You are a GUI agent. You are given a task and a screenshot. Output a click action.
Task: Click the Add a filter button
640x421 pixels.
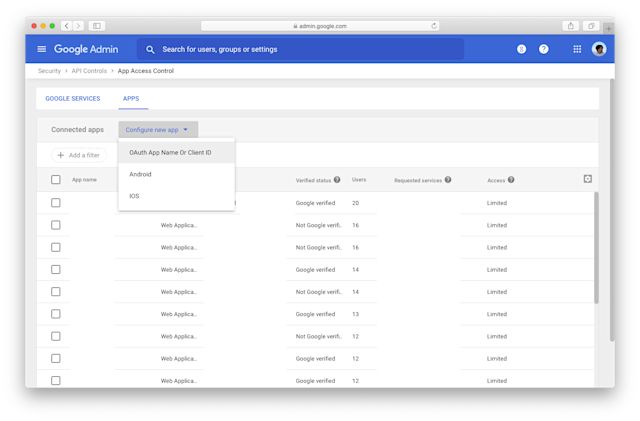(x=79, y=155)
